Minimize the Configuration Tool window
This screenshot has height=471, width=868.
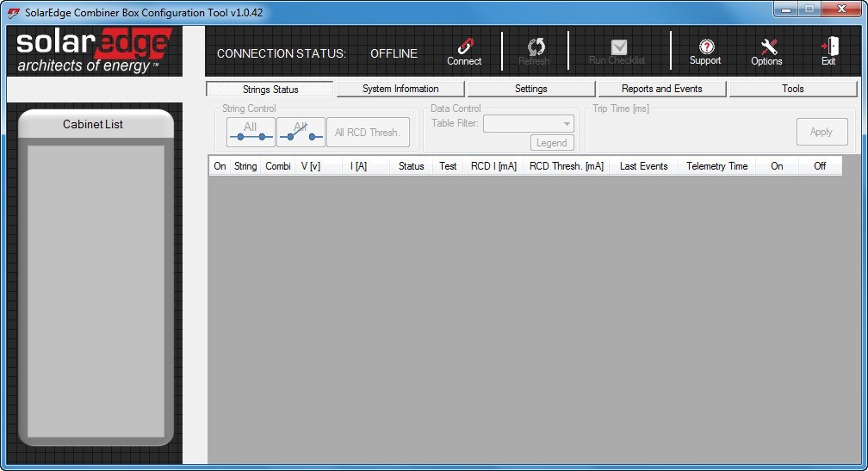(x=786, y=9)
